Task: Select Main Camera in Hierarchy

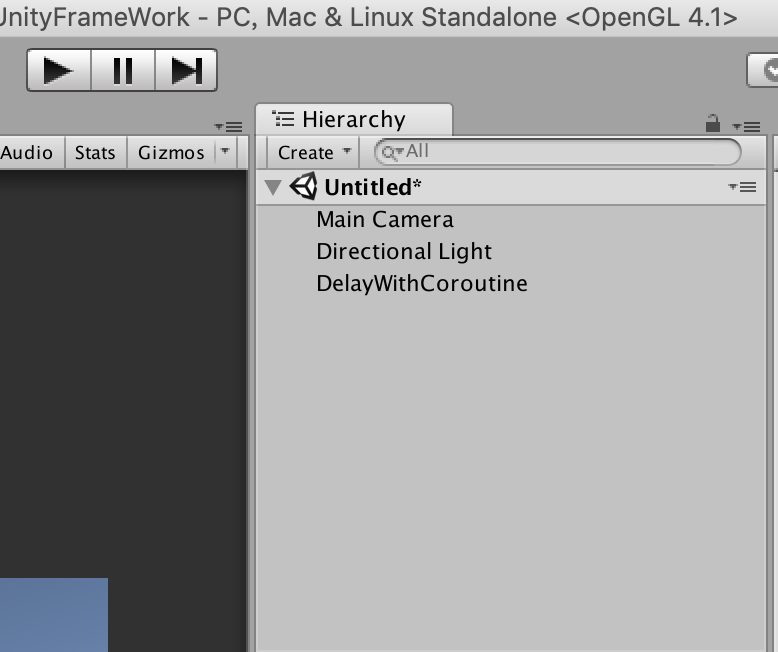Action: 511,220
